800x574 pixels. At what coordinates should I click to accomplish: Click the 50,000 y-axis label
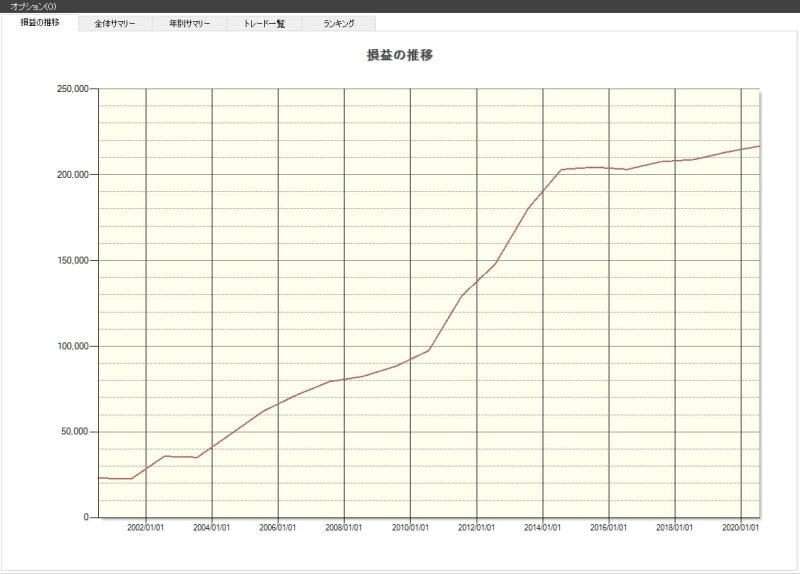pos(75,432)
